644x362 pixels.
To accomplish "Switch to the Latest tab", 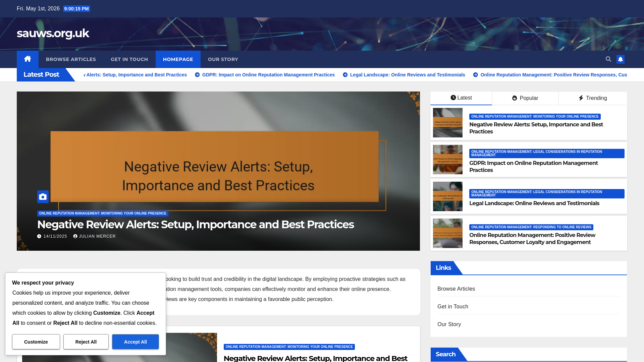I will pos(461,98).
